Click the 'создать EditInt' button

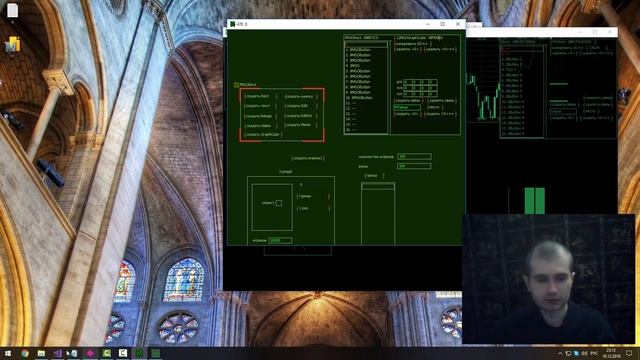pos(300,116)
